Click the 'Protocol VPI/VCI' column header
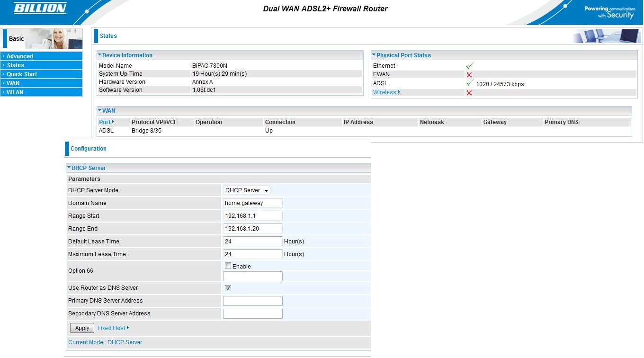The image size is (644, 358). (x=153, y=122)
